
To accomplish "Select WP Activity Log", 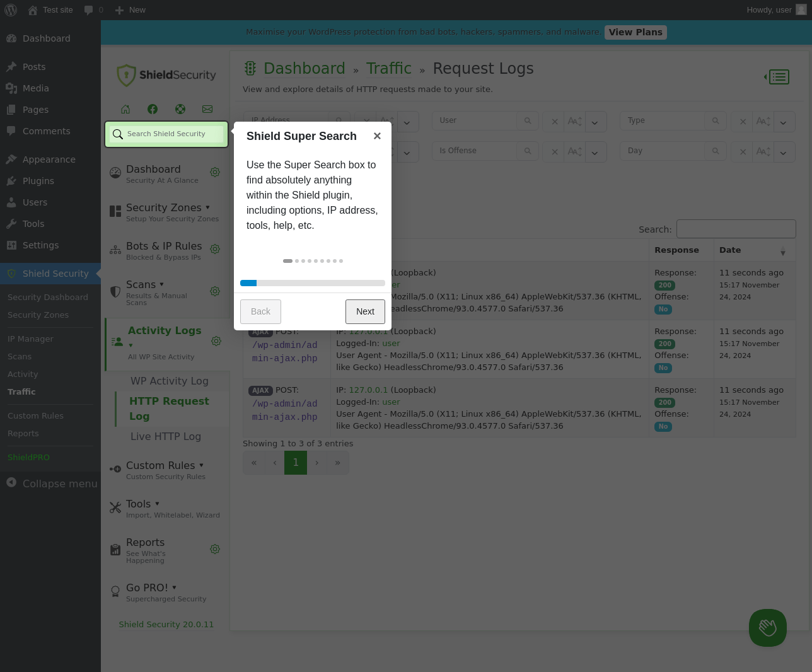I will pos(169,381).
